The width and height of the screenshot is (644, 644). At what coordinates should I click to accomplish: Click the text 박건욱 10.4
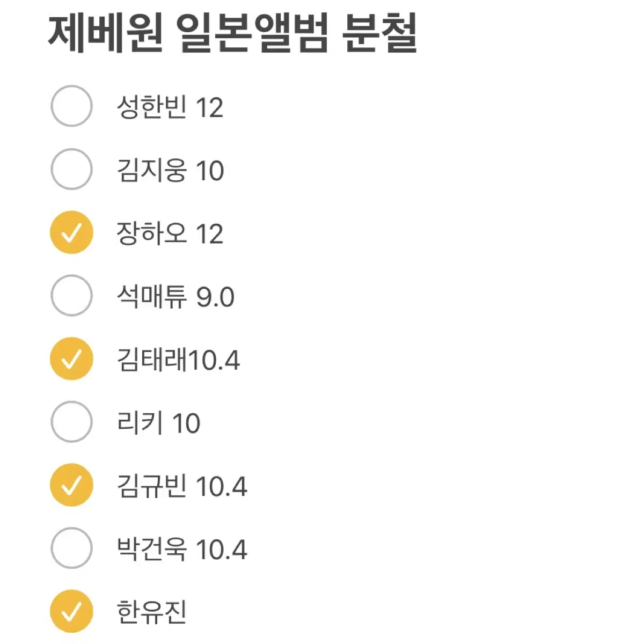pyautogui.click(x=182, y=549)
